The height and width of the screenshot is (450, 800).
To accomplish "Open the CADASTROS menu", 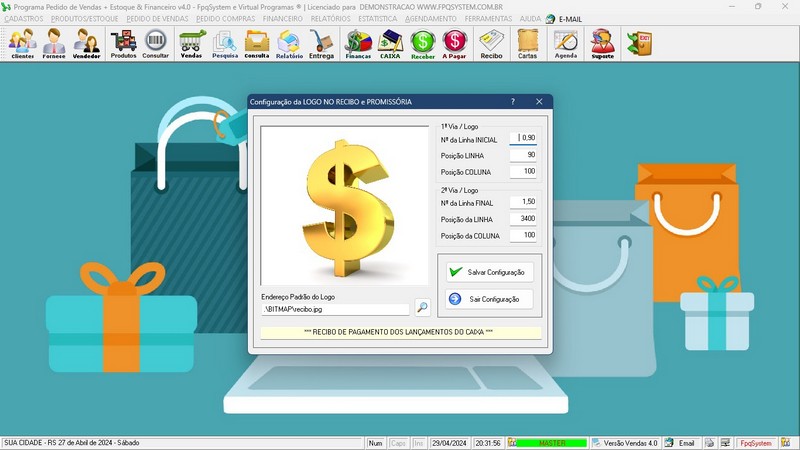I will coord(23,19).
